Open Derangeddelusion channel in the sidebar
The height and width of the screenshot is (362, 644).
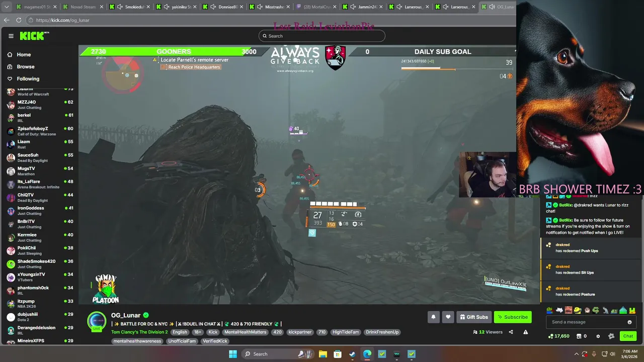click(x=39, y=330)
